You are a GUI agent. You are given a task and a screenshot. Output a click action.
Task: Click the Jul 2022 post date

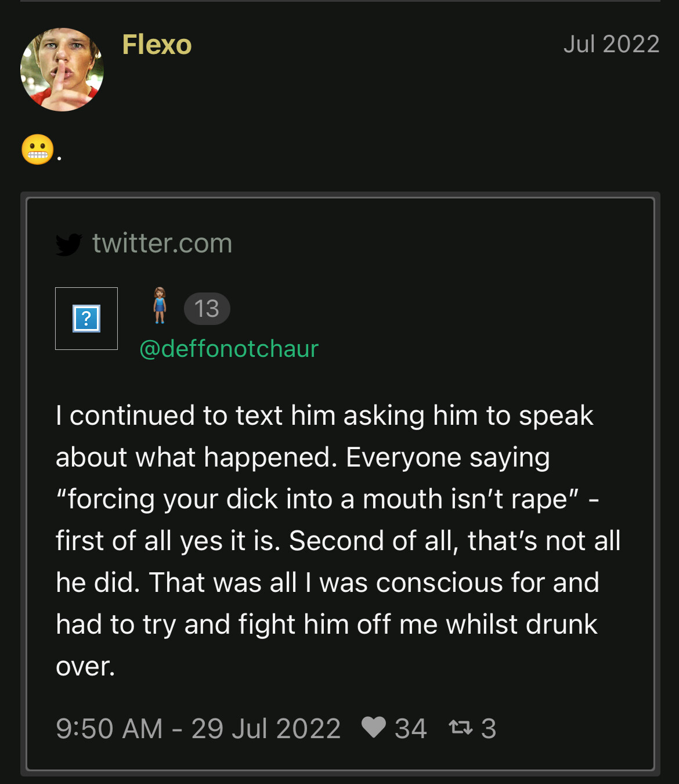coord(611,44)
